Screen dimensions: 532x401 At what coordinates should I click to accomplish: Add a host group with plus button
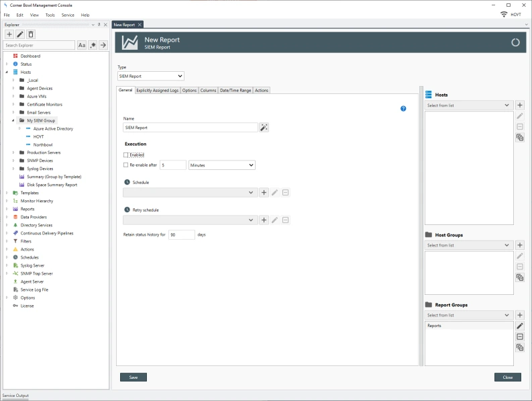[x=519, y=245]
